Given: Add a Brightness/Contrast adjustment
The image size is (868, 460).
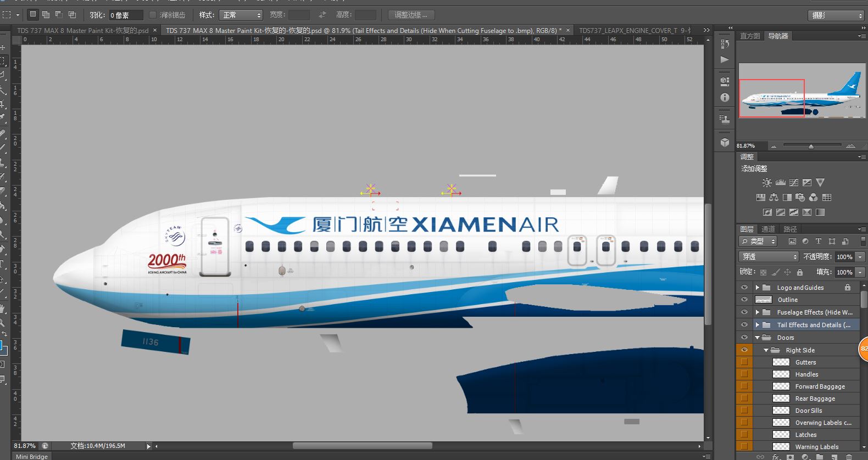Looking at the screenshot, I should 767,183.
